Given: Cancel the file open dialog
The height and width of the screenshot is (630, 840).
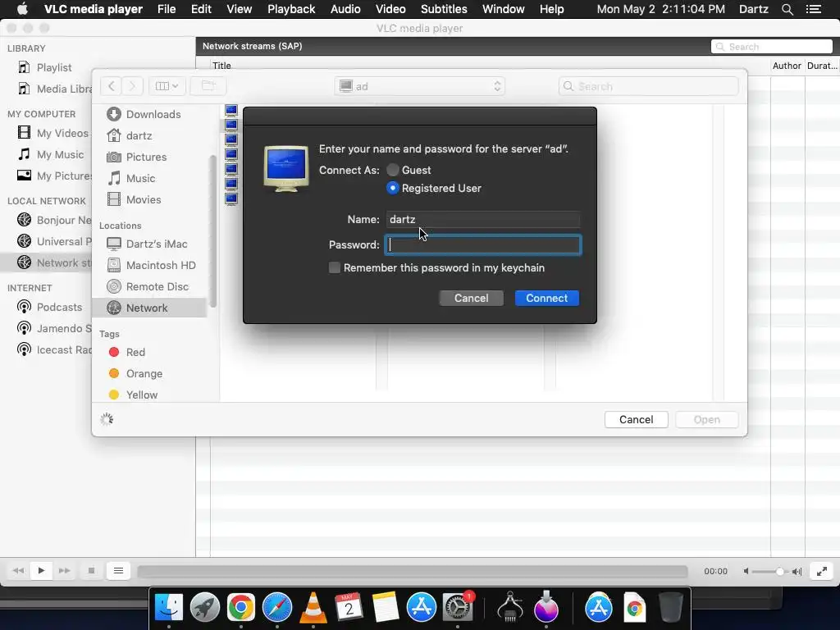Looking at the screenshot, I should point(636,419).
